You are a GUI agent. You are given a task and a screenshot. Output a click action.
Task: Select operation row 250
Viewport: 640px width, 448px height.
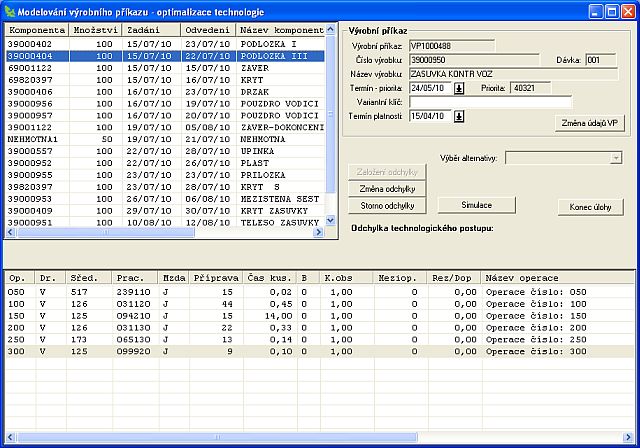click(320, 339)
